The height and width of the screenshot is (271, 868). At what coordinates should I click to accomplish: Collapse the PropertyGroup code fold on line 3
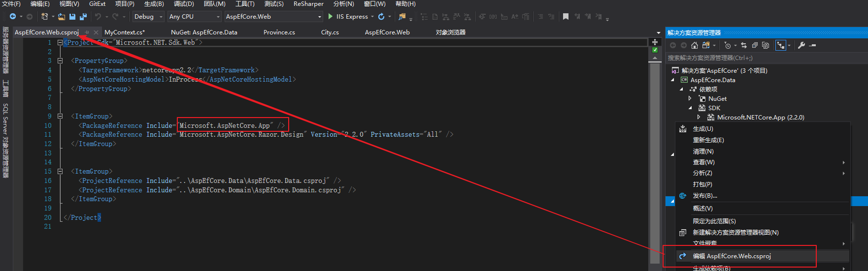pyautogui.click(x=60, y=61)
